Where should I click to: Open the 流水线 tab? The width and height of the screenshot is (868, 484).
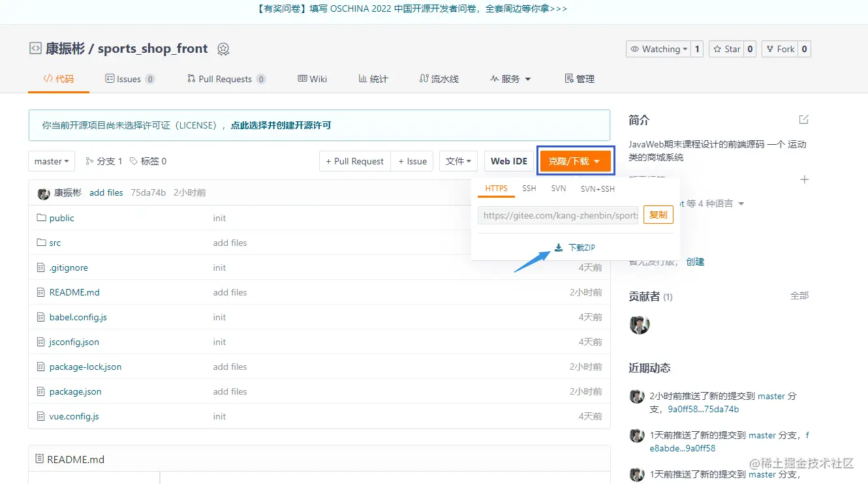point(439,79)
